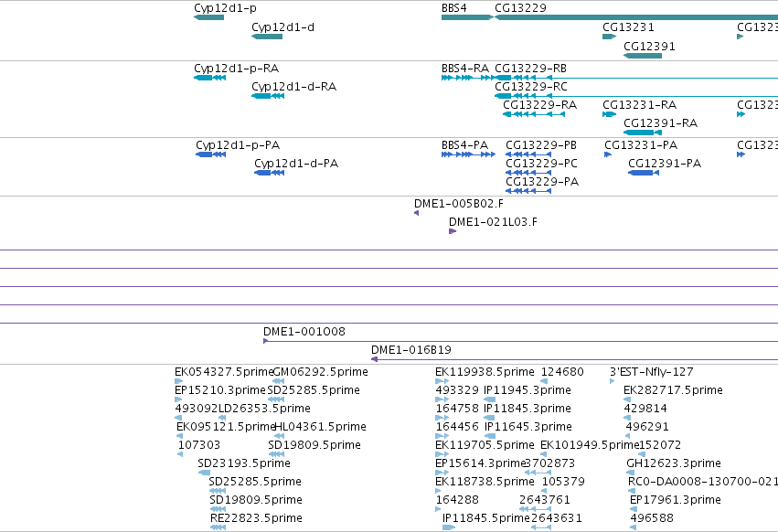Screen dimensions: 778x532
Task: Select protein Cyp12d1-p-PA
Action: 211,154
